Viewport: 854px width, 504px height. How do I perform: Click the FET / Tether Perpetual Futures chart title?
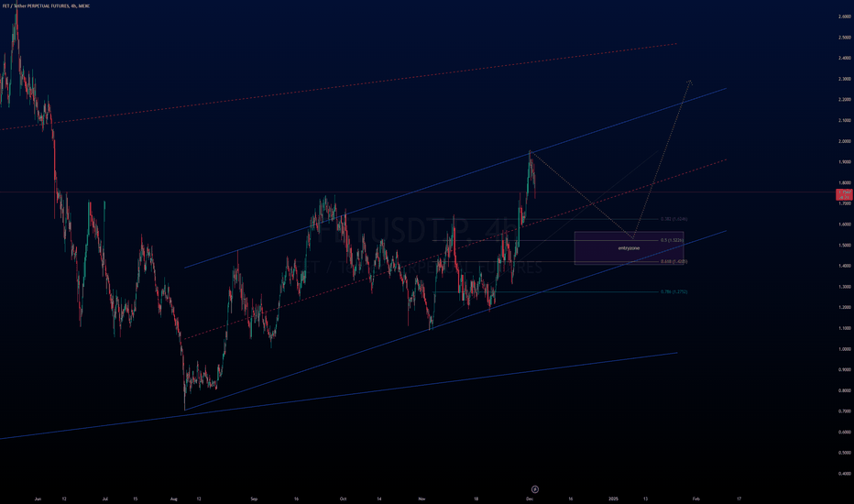click(x=47, y=6)
